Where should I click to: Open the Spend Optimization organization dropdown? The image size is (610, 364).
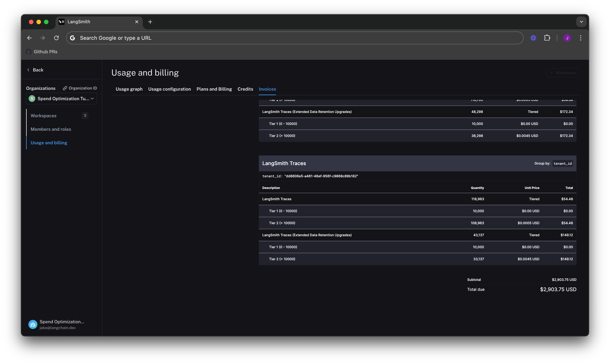pyautogui.click(x=61, y=99)
